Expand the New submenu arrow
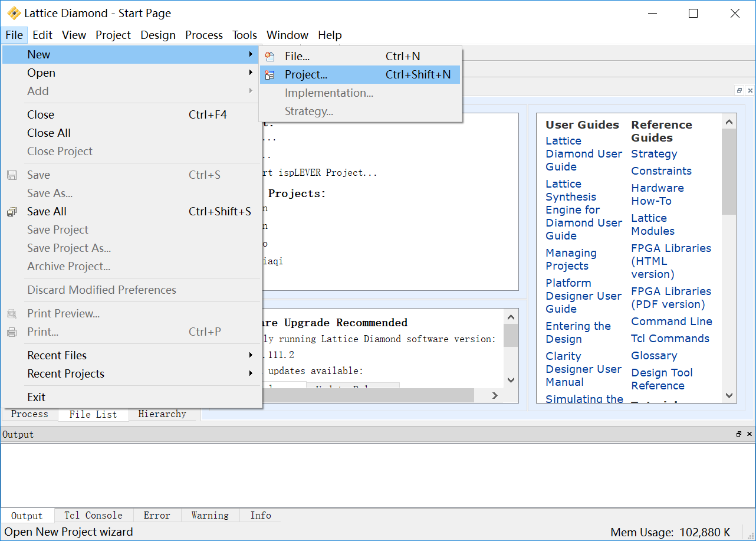This screenshot has height=541, width=756. coord(251,54)
